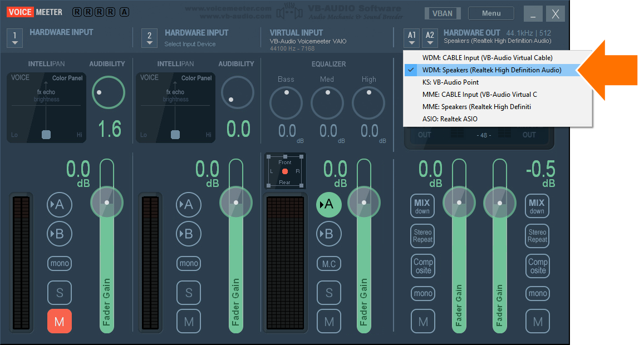Click the first R recorder indicator
644x345 pixels.
tap(77, 12)
